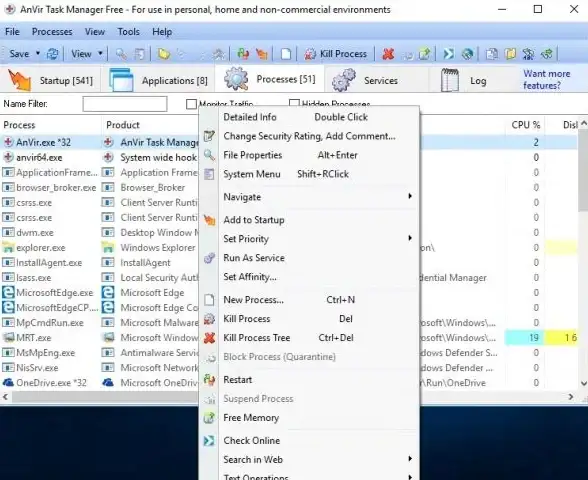Open the Help menu

point(162,32)
